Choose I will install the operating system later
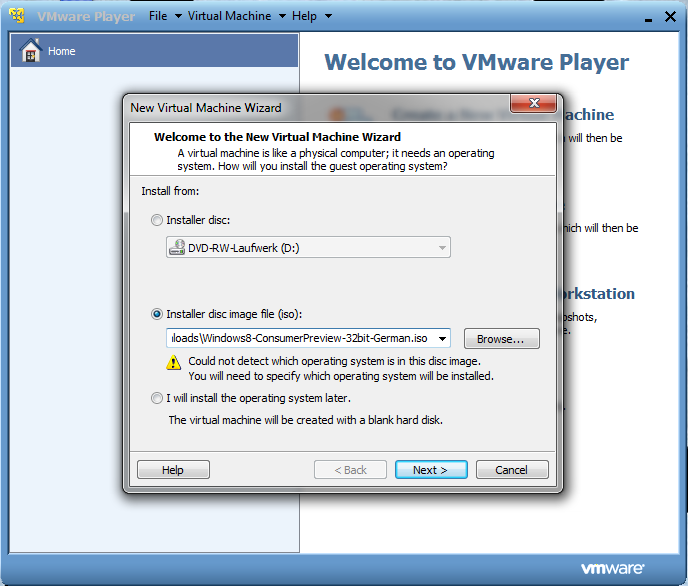This screenshot has width=688, height=586. coord(156,398)
